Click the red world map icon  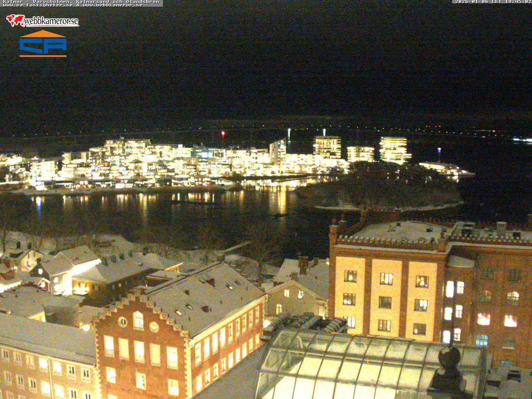tap(15, 20)
